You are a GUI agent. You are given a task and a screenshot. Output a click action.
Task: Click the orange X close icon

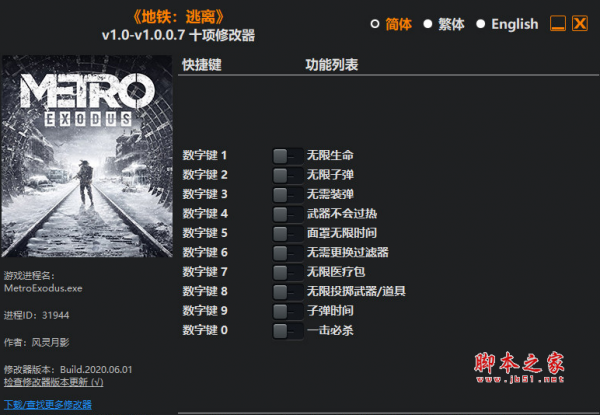click(580, 24)
